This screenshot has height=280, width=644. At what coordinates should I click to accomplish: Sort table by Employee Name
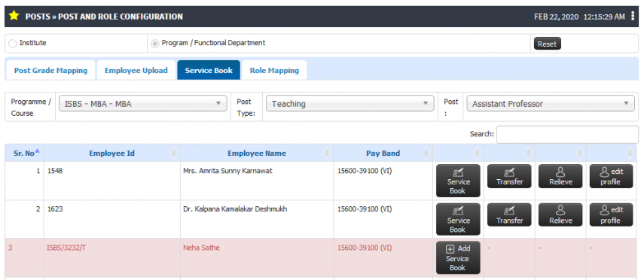click(x=257, y=153)
